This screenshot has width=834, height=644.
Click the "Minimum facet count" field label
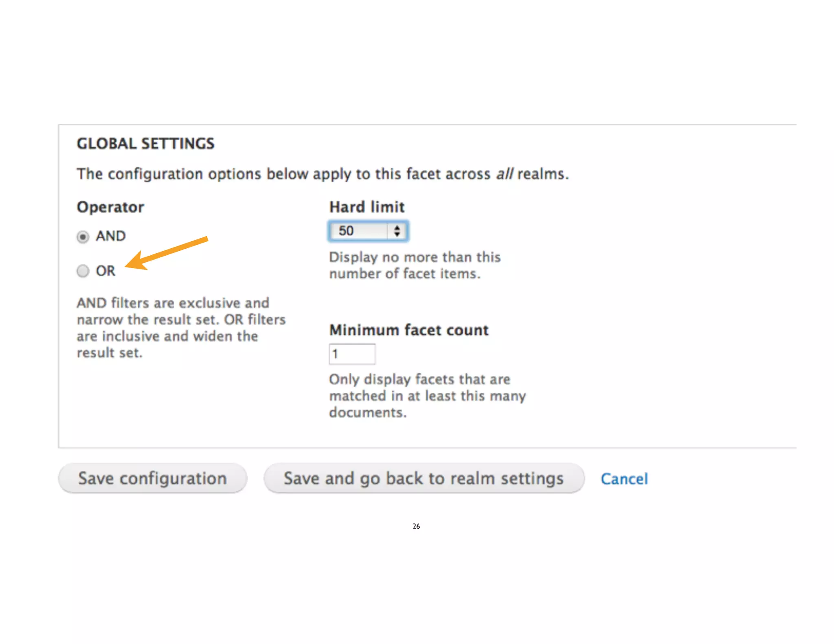(x=409, y=330)
